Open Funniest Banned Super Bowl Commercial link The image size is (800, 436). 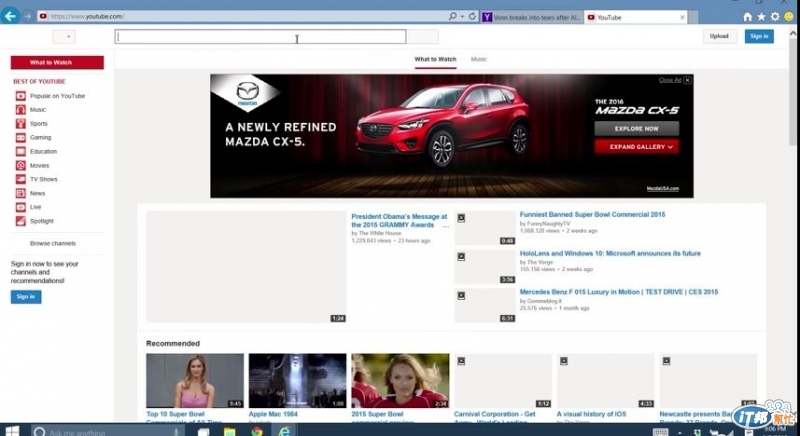pos(592,215)
